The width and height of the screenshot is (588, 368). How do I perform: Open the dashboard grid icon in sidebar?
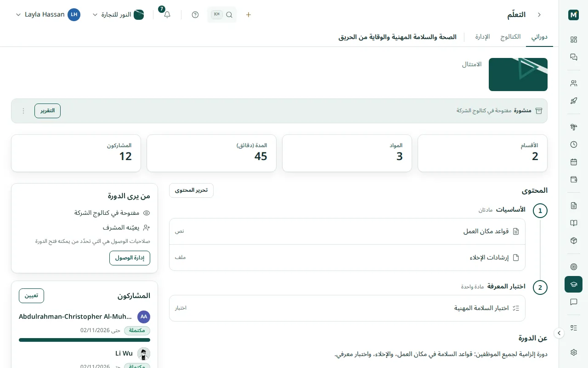click(573, 40)
